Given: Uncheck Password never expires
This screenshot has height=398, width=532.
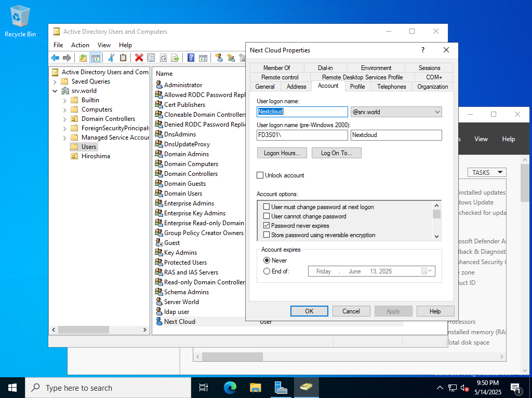Looking at the screenshot, I should [x=267, y=225].
